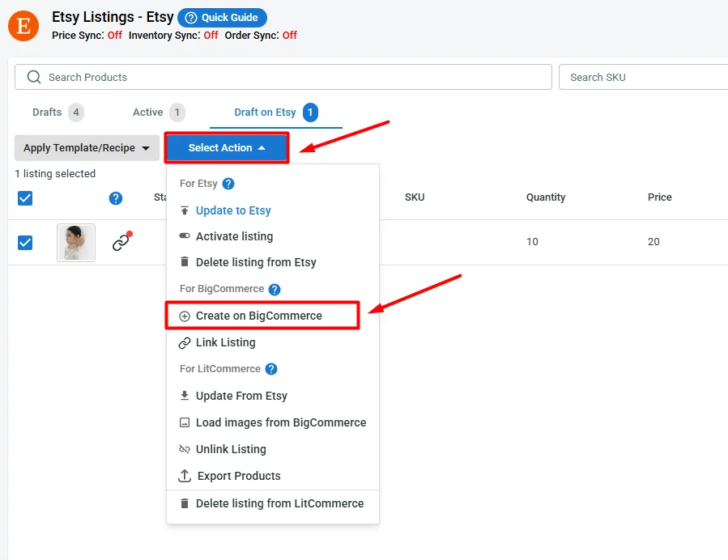
Task: Switch to the Active tab
Action: (147, 112)
